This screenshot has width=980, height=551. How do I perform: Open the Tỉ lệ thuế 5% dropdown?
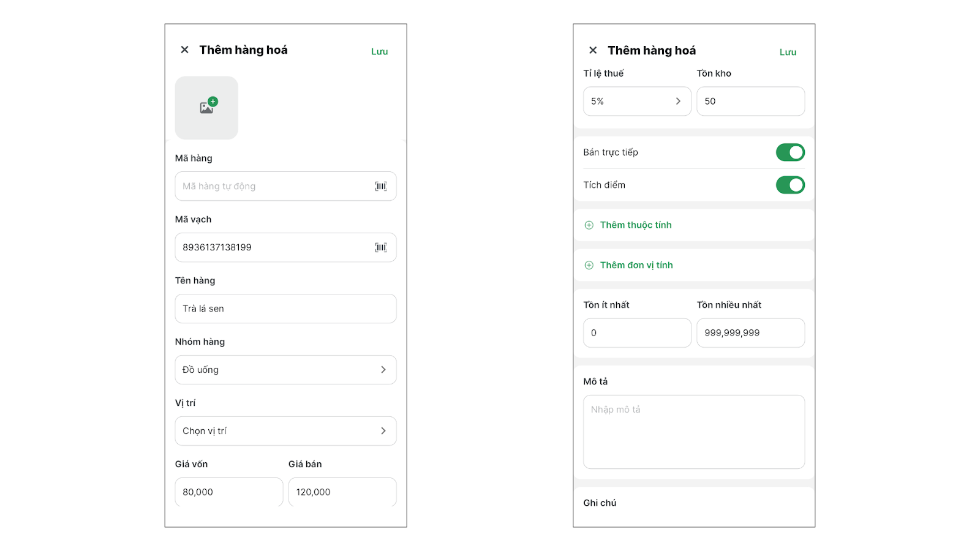tap(637, 101)
